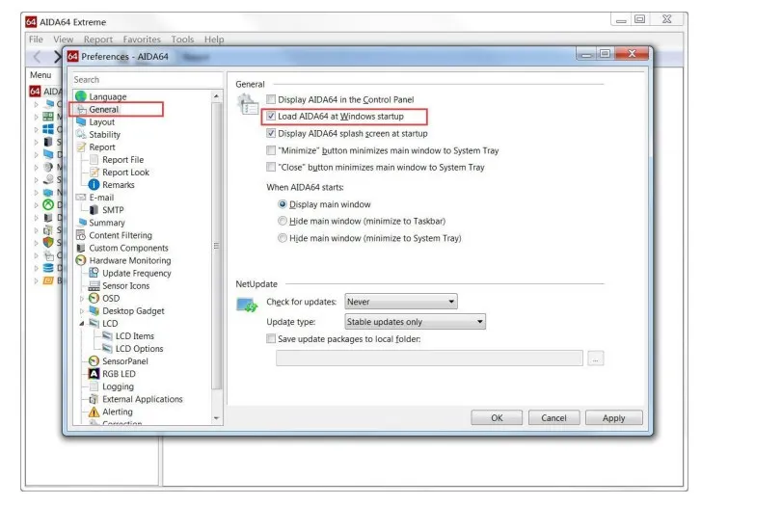Image resolution: width=782 pixels, height=532 pixels.
Task: Click the RGB LED icon
Action: [x=94, y=373]
